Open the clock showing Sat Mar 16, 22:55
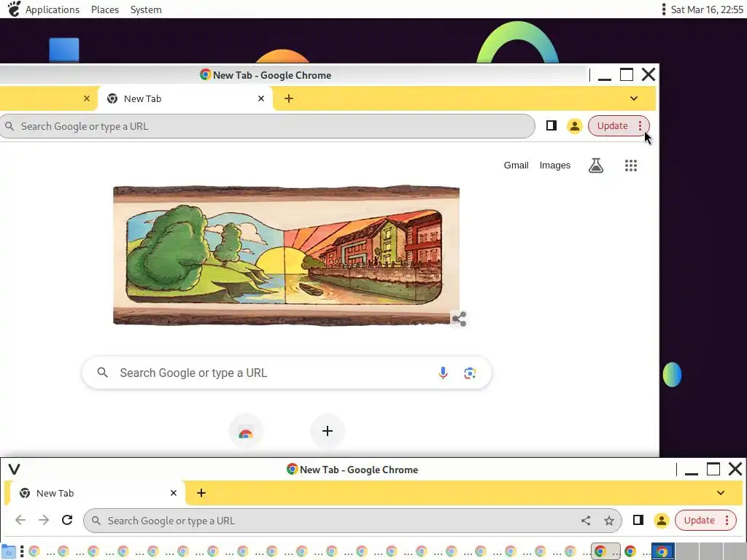747x560 pixels. 706,9
